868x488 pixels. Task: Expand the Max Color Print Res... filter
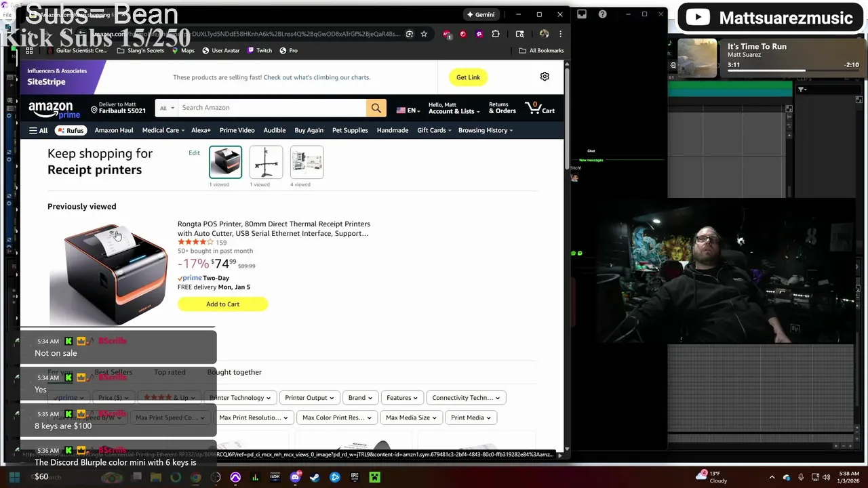click(x=336, y=418)
